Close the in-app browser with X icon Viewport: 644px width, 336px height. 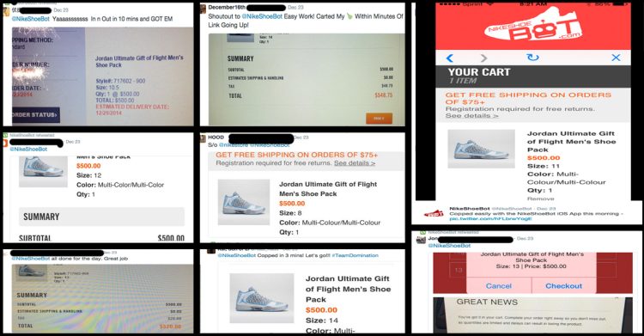pos(616,58)
